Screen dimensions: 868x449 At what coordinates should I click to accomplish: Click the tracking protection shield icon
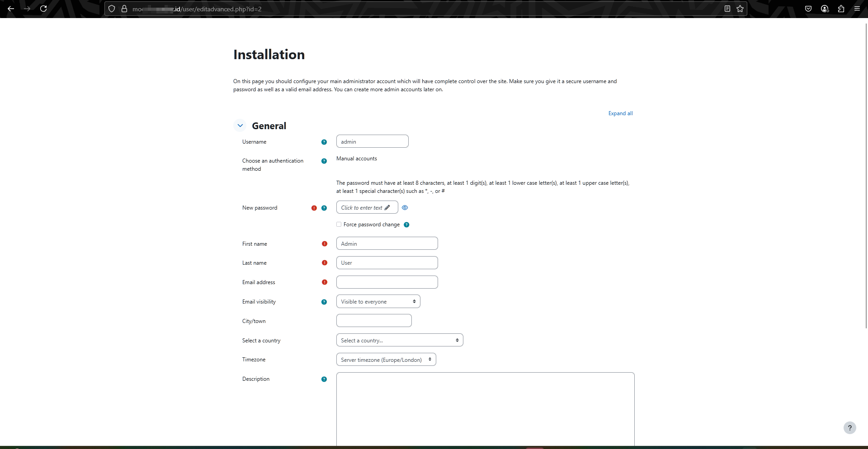coord(112,9)
